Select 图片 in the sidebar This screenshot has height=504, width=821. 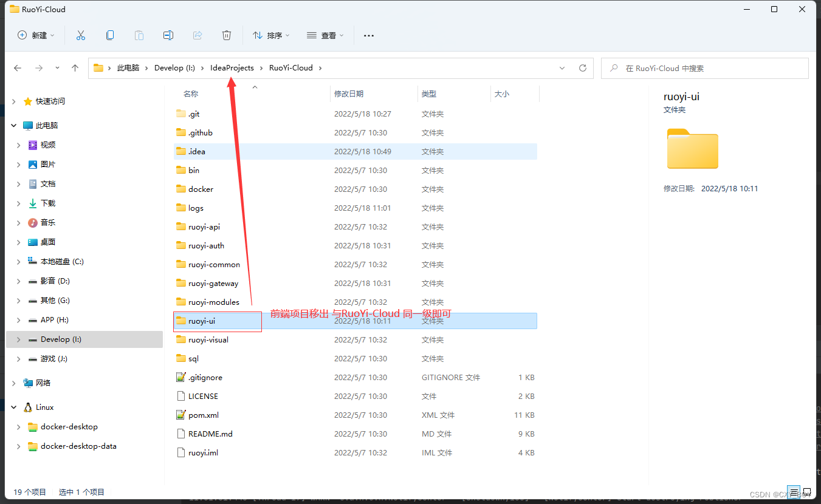(x=48, y=165)
